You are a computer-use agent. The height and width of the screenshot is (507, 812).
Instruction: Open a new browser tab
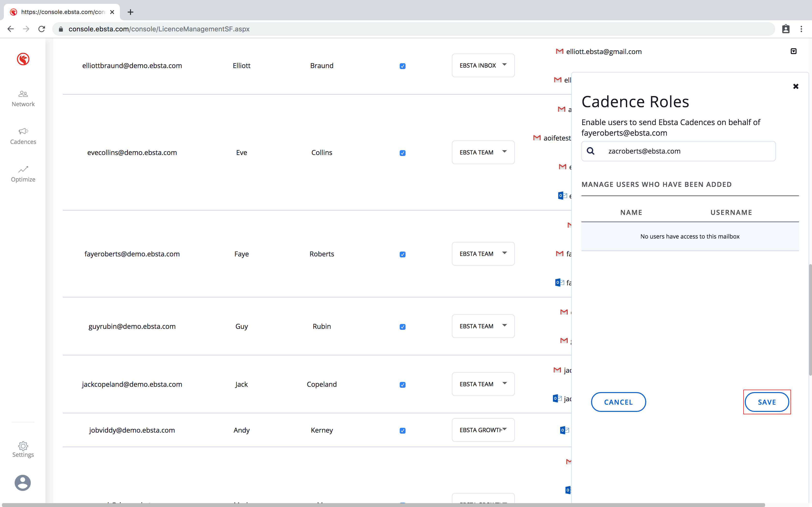(x=130, y=12)
